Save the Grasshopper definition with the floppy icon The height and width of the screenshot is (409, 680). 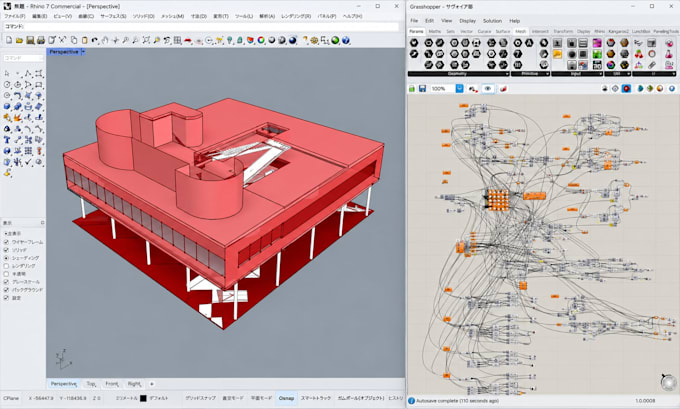tap(422, 88)
